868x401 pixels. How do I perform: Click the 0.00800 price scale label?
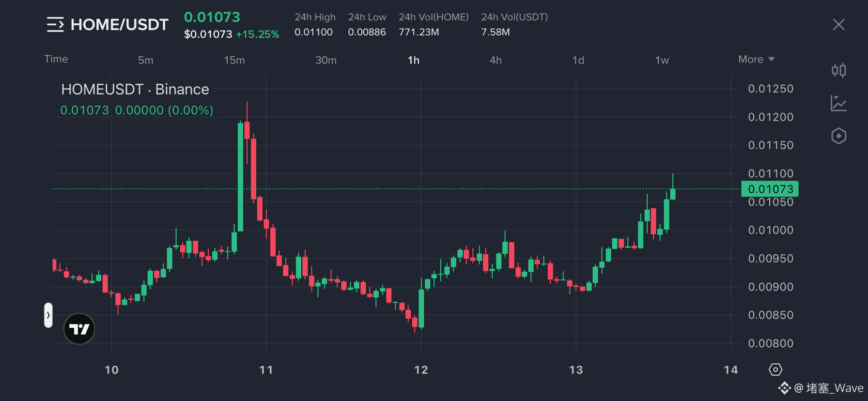click(771, 343)
